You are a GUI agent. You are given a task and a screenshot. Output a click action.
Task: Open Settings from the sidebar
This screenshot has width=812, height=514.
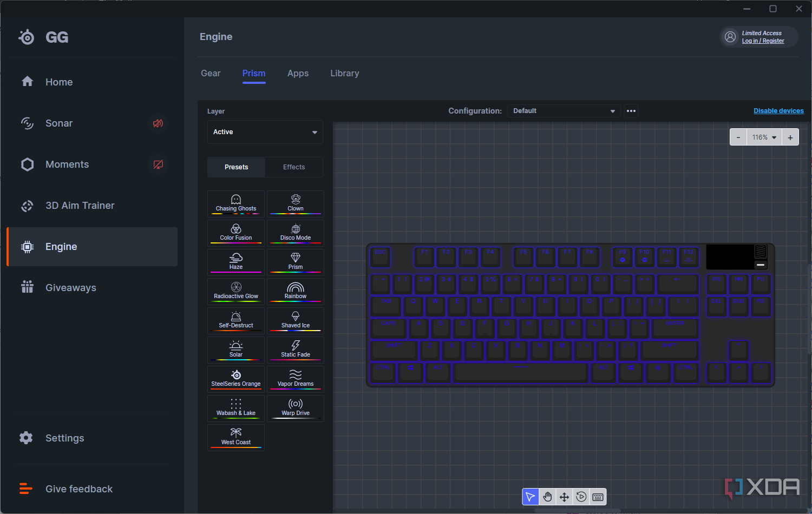tap(92, 438)
